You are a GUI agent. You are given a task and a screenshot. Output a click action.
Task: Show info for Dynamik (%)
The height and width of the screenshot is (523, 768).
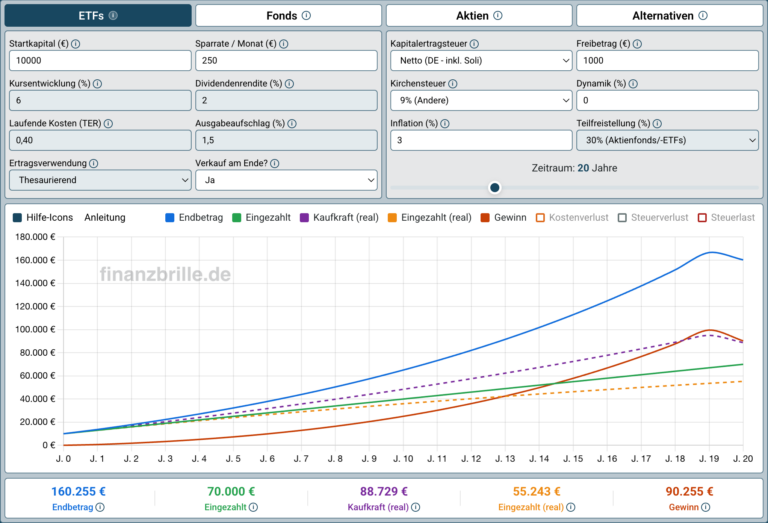click(x=633, y=84)
